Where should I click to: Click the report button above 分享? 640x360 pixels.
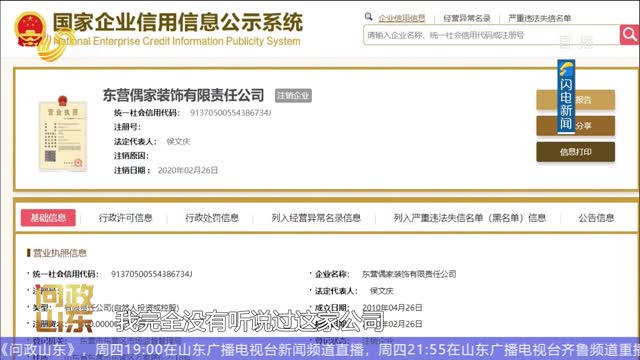576,100
